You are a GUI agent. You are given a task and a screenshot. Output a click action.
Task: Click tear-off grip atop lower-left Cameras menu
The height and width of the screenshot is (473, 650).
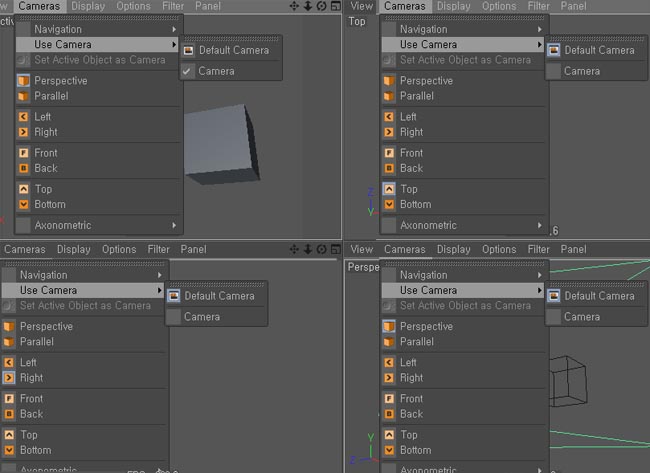click(x=85, y=264)
